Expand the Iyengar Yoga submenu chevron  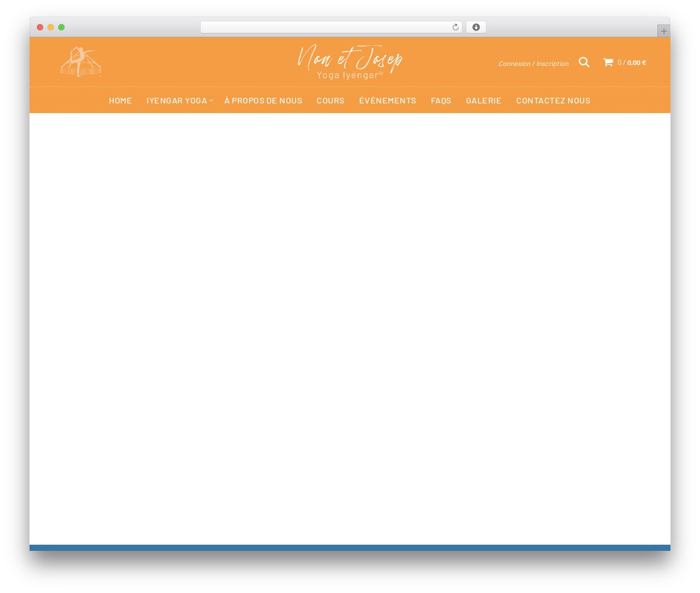[211, 101]
